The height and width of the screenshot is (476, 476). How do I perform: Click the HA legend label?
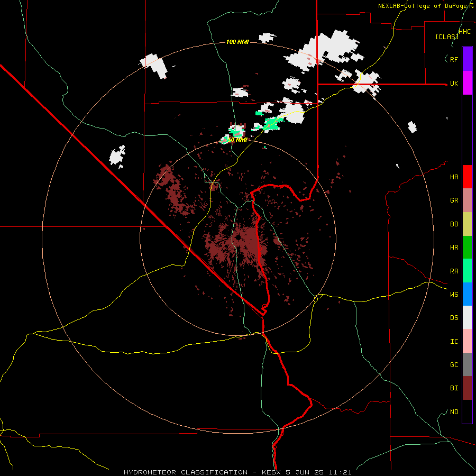[454, 177]
